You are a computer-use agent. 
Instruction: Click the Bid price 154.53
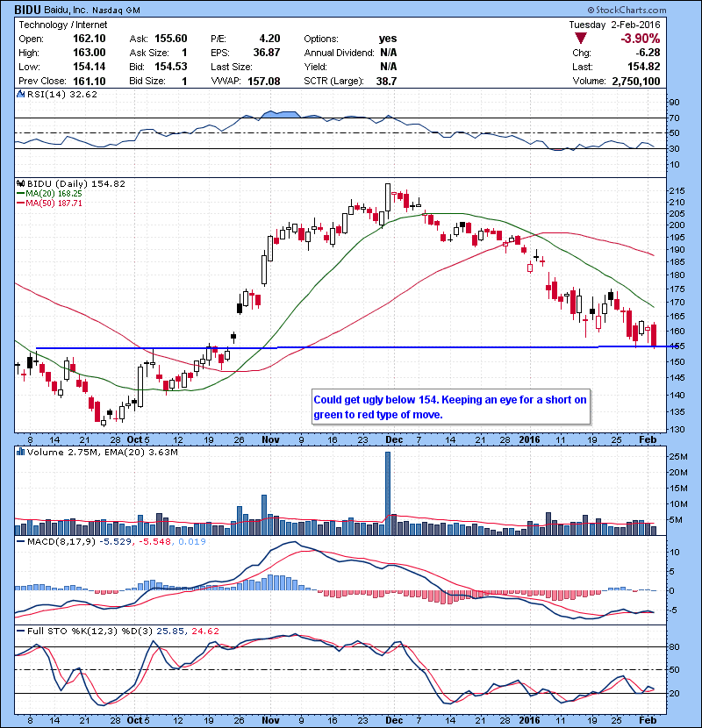(x=171, y=67)
